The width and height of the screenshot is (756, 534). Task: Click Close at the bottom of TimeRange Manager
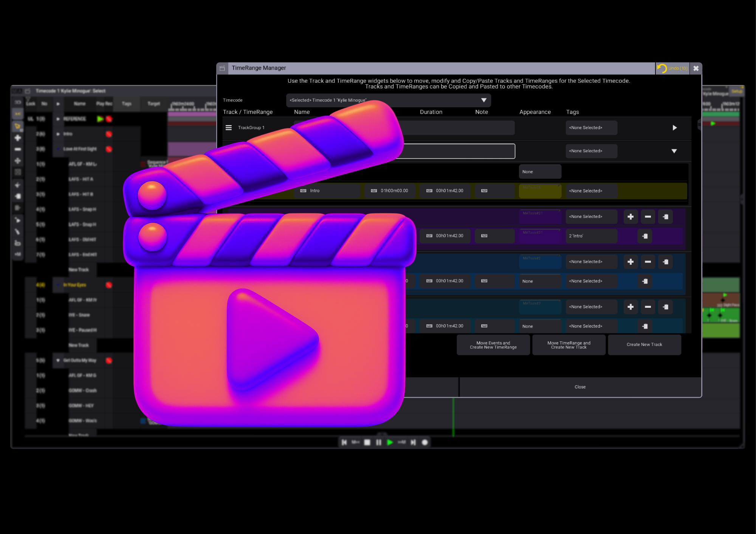[x=580, y=387]
